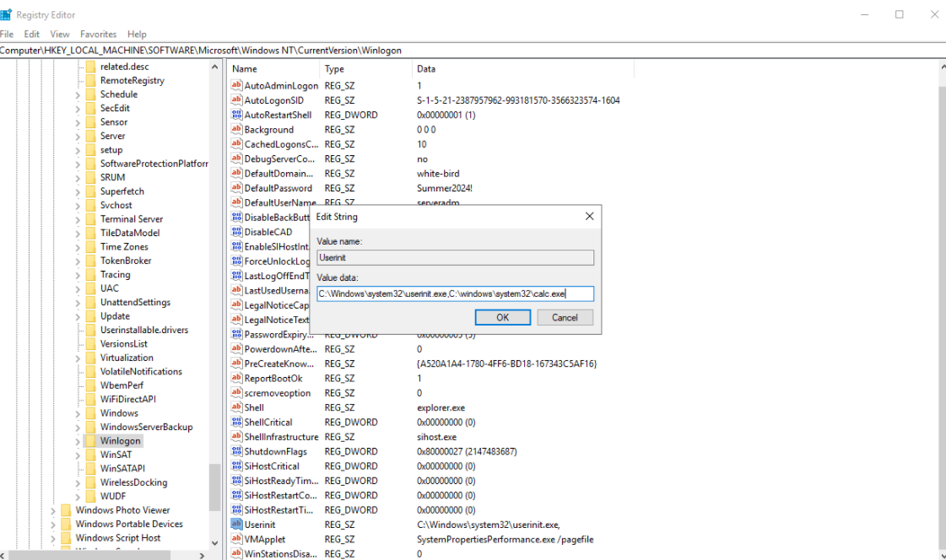Click the AutoRestartShell DWORD icon
Image resolution: width=946 pixels, height=560 pixels.
tap(236, 115)
